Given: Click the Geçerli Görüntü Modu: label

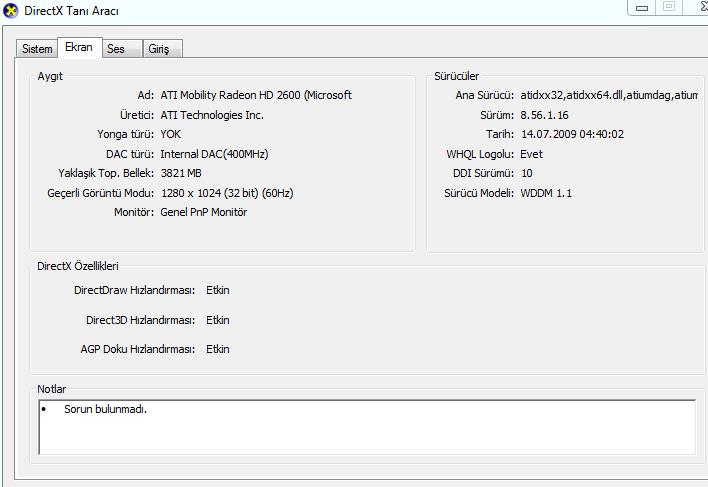Looking at the screenshot, I should 101,193.
